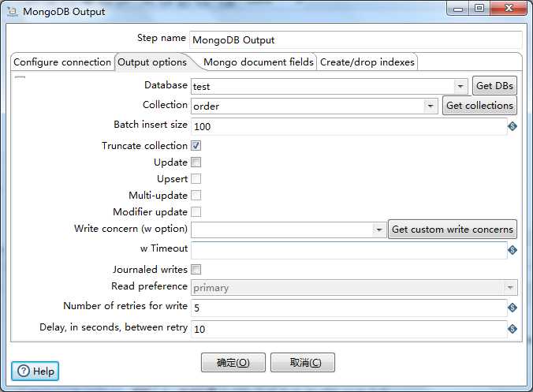Click the MongoDB Output title bar icon

(13, 12)
